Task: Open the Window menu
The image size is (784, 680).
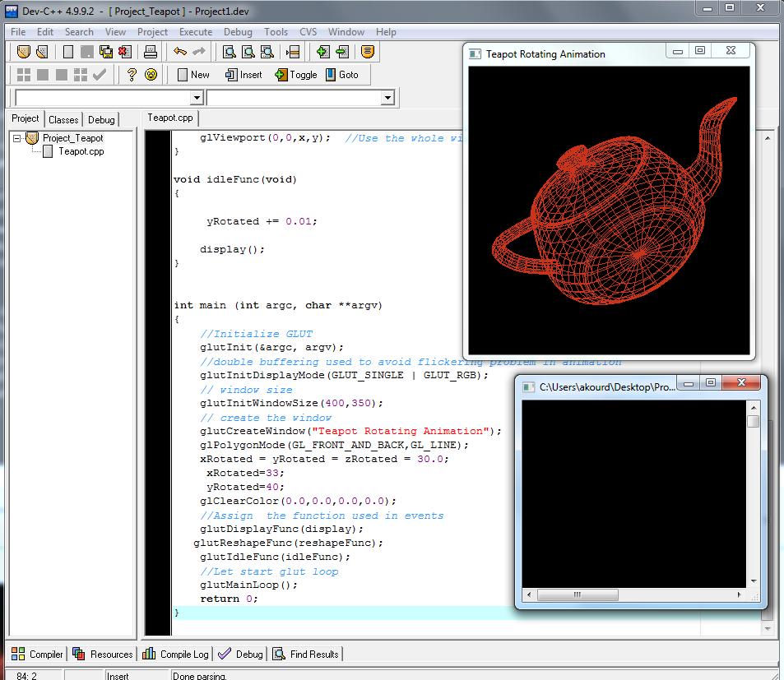Action: point(346,31)
